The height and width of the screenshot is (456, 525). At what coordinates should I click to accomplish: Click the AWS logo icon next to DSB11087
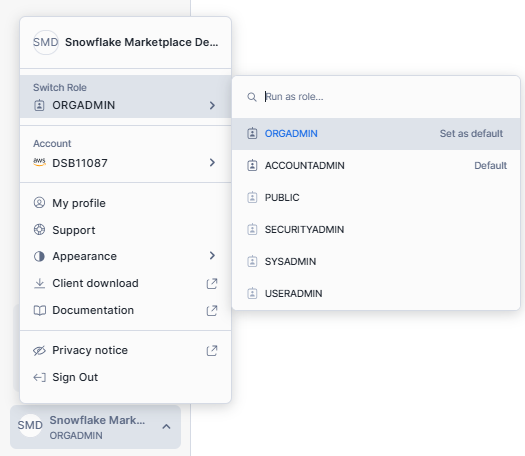[x=39, y=162]
